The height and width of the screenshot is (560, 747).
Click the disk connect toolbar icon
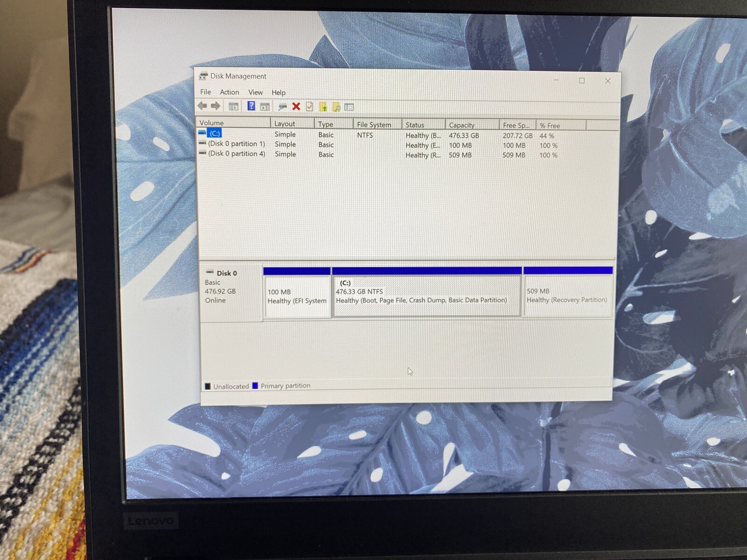[x=282, y=107]
